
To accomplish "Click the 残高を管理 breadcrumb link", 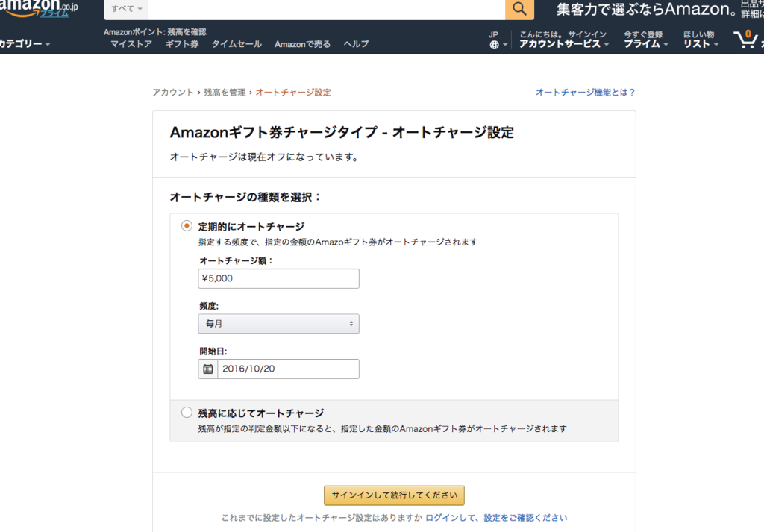I will [225, 92].
